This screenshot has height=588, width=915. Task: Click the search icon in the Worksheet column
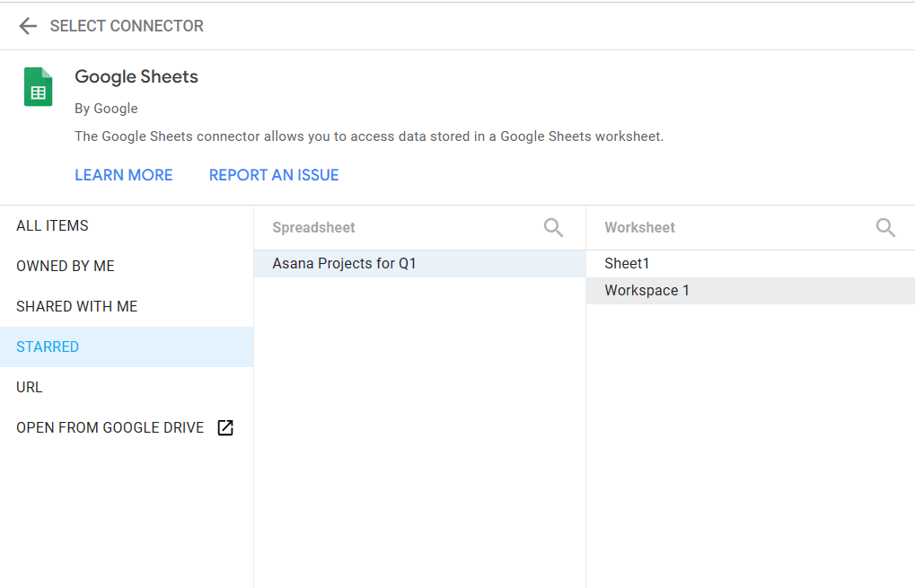click(x=885, y=227)
